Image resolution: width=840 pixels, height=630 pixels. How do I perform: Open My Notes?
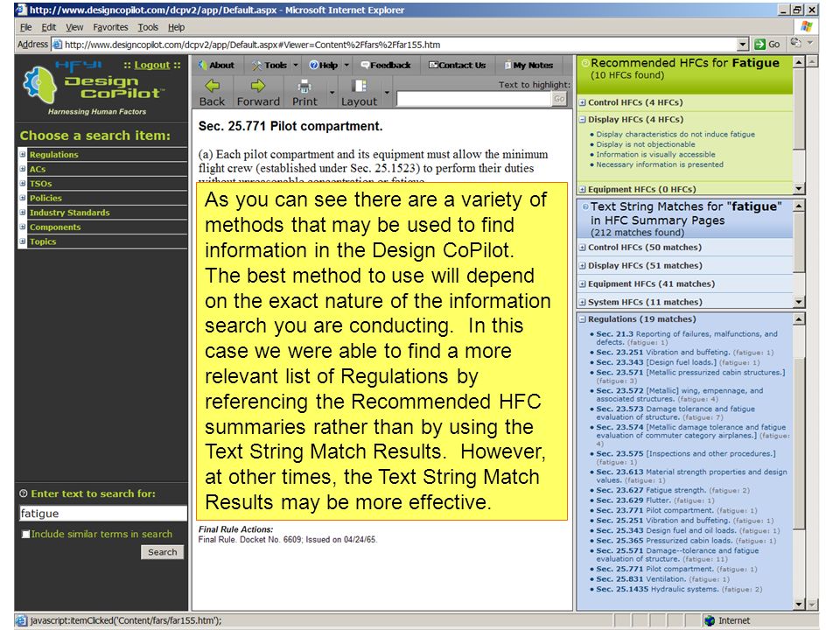[x=528, y=65]
